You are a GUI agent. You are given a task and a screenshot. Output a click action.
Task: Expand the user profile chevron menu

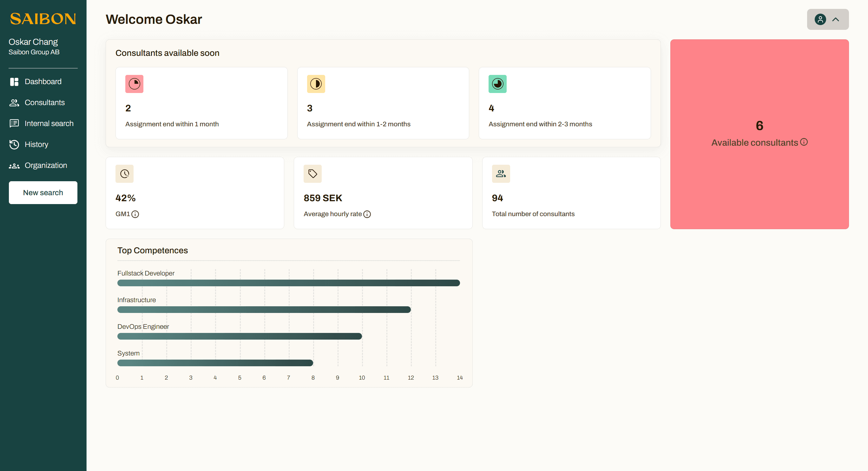(835, 19)
